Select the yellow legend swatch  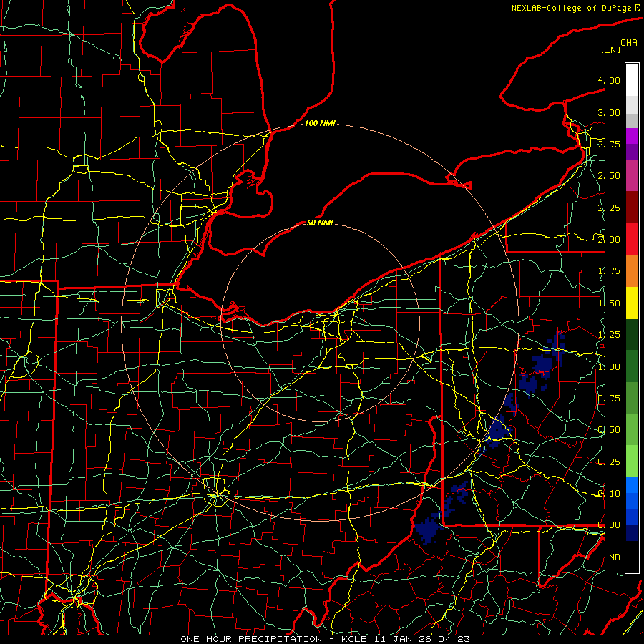pos(632,303)
